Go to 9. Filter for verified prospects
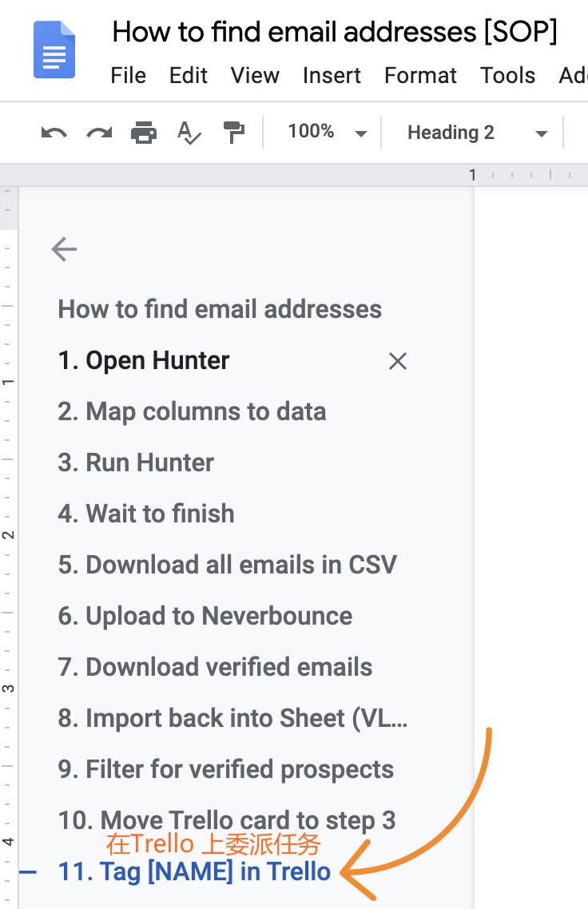The image size is (588, 909). click(225, 769)
